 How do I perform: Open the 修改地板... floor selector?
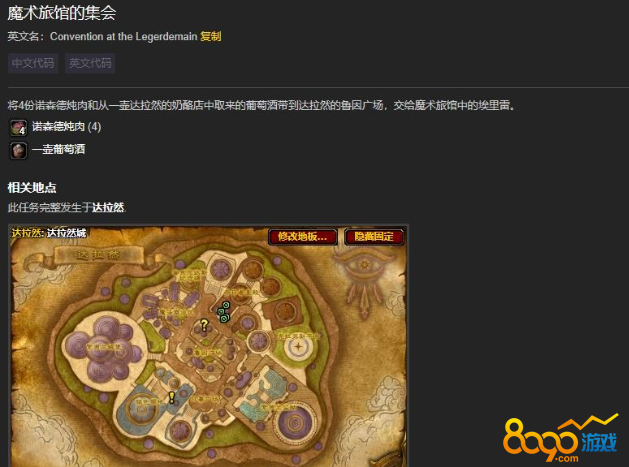[302, 237]
